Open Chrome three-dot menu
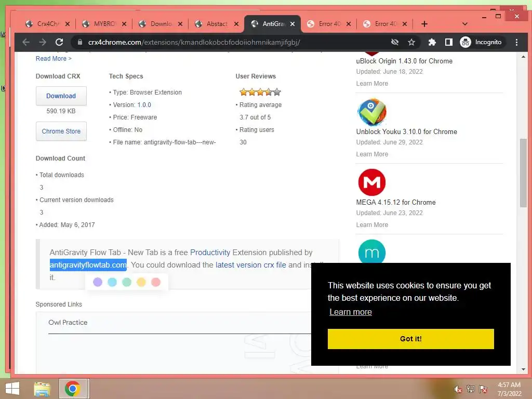Screen dimensions: 532x399 click(x=516, y=42)
